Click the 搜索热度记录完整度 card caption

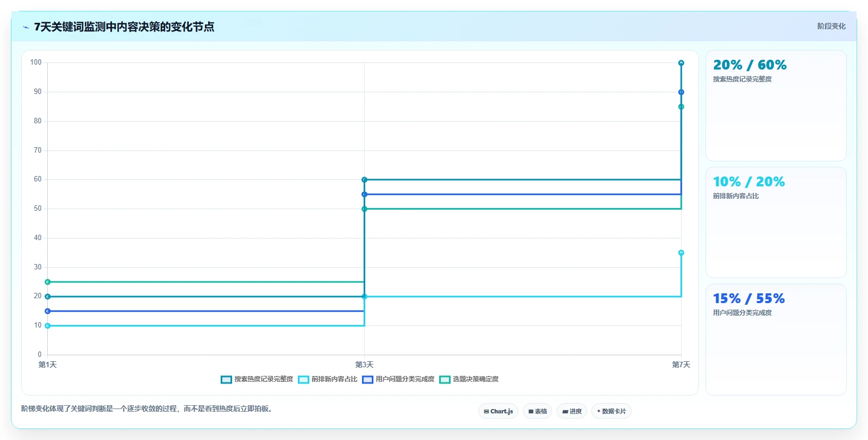pos(742,79)
